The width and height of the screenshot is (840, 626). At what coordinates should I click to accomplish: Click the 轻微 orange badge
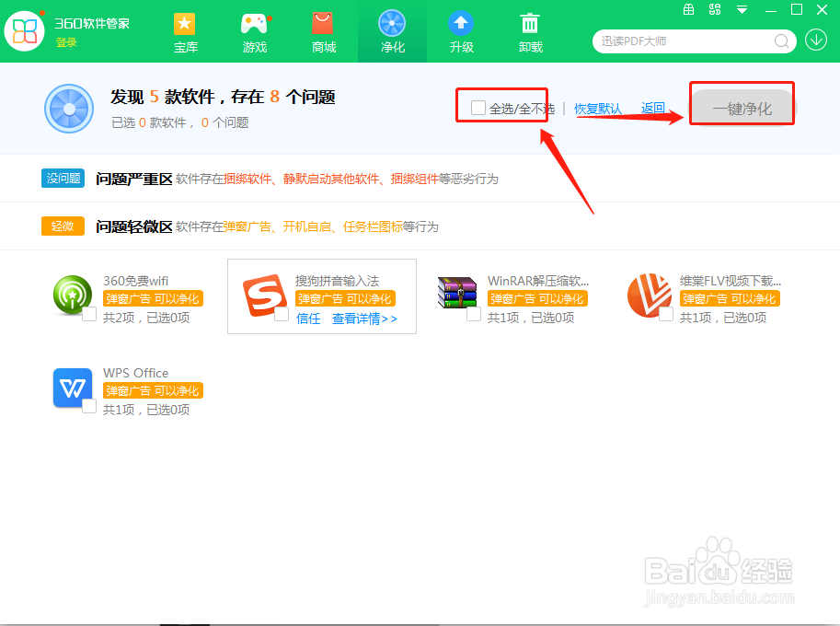coord(63,226)
